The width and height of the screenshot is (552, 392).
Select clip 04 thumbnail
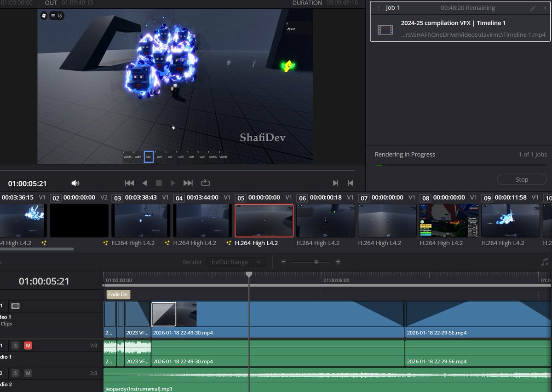pos(202,221)
